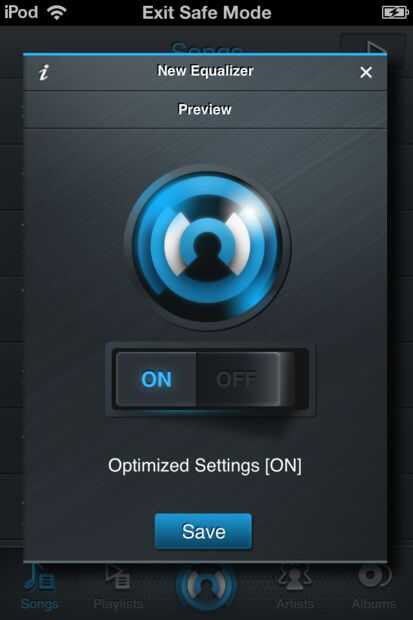
Task: Click the Songs music note icon
Action: tap(40, 578)
